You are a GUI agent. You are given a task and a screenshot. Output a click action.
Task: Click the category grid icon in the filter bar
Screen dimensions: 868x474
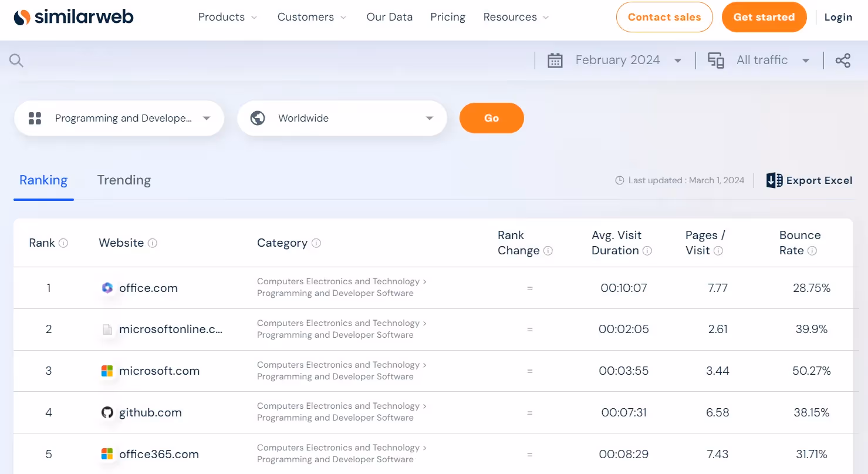point(35,117)
